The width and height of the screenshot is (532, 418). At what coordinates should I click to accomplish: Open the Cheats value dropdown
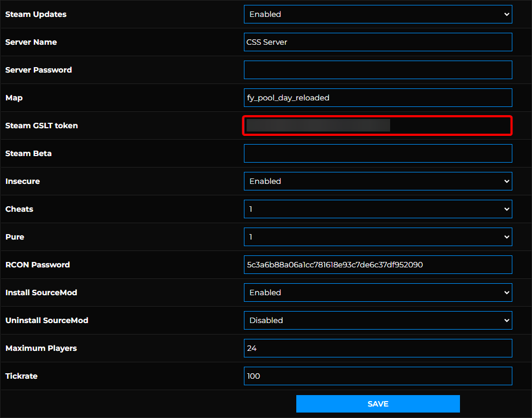[378, 209]
